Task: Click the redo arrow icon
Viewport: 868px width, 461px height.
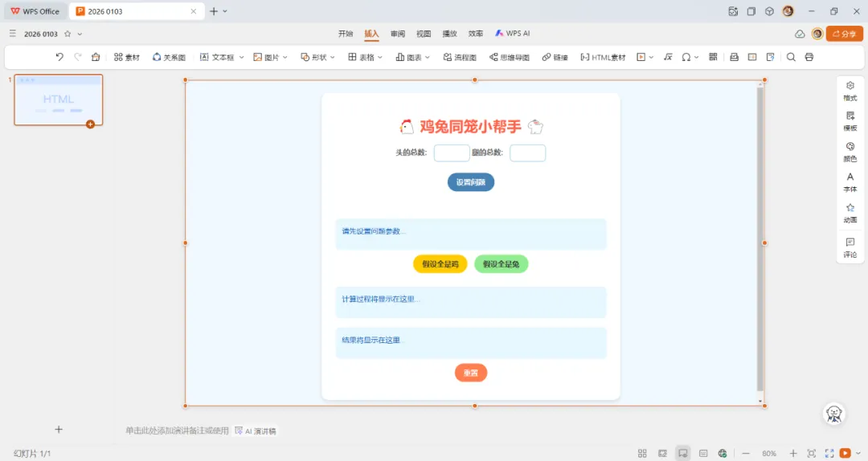Action: click(77, 57)
